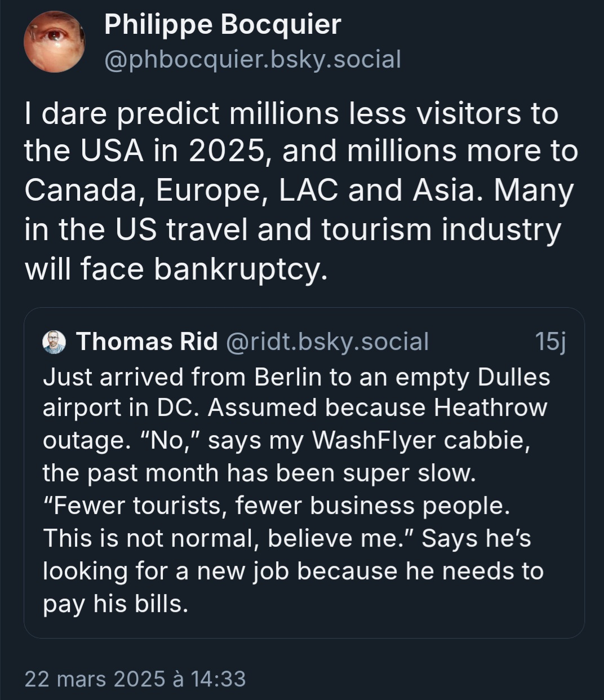The height and width of the screenshot is (700, 604).
Task: Open the 22 mars 2025 post date
Action: [x=95, y=679]
